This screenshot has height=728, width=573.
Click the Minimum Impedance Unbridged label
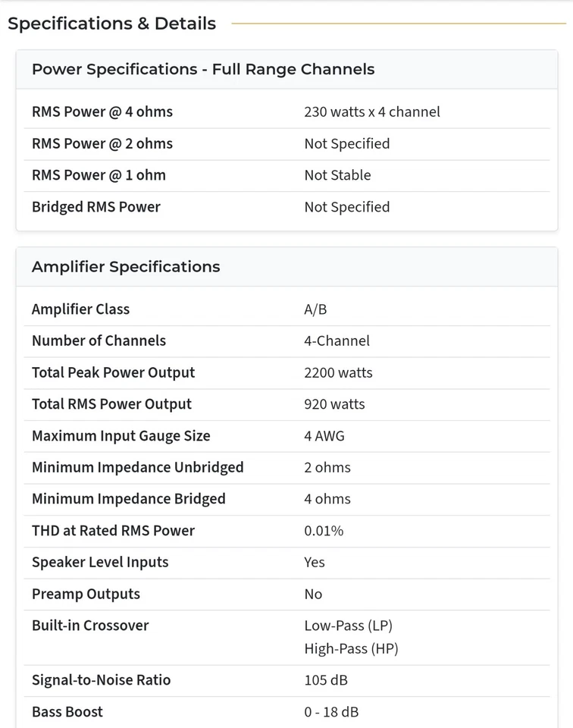tap(137, 467)
